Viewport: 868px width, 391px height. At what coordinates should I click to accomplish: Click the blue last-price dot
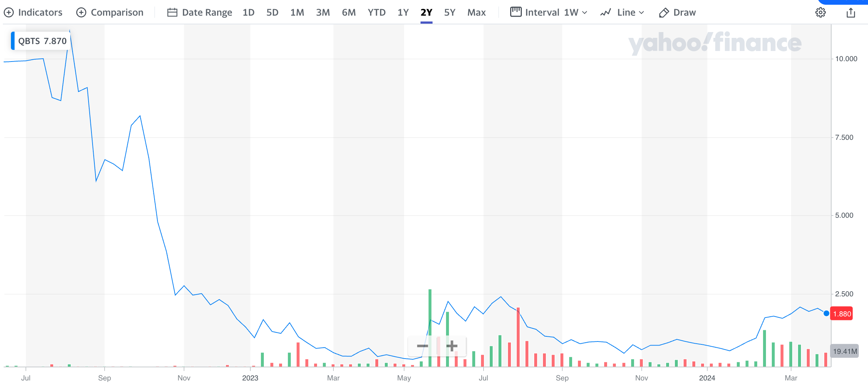point(826,313)
